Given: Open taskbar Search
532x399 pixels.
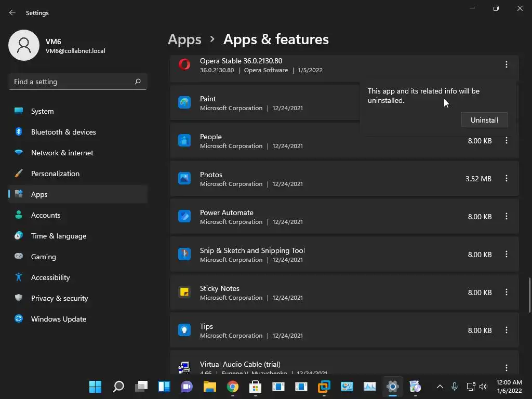Looking at the screenshot, I should coord(118,387).
